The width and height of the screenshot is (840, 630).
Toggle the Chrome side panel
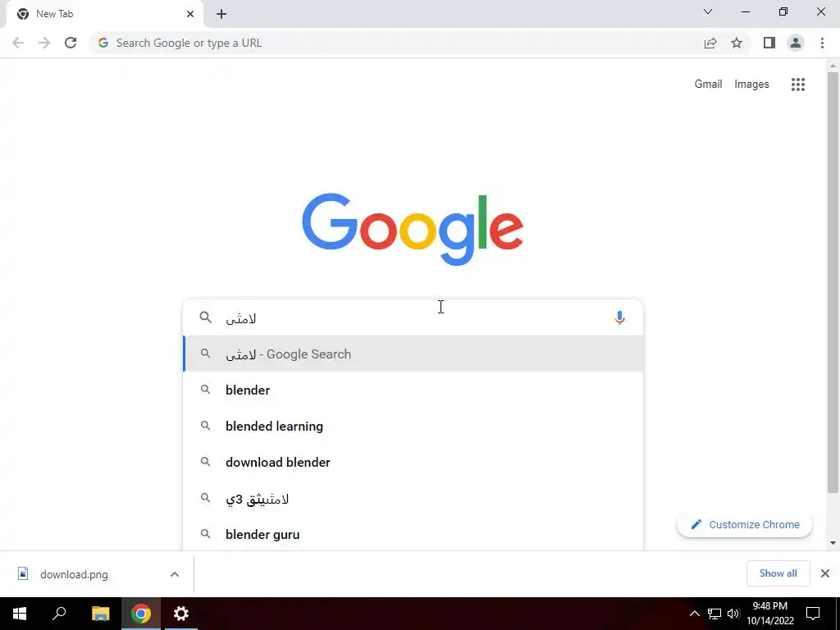tap(769, 43)
